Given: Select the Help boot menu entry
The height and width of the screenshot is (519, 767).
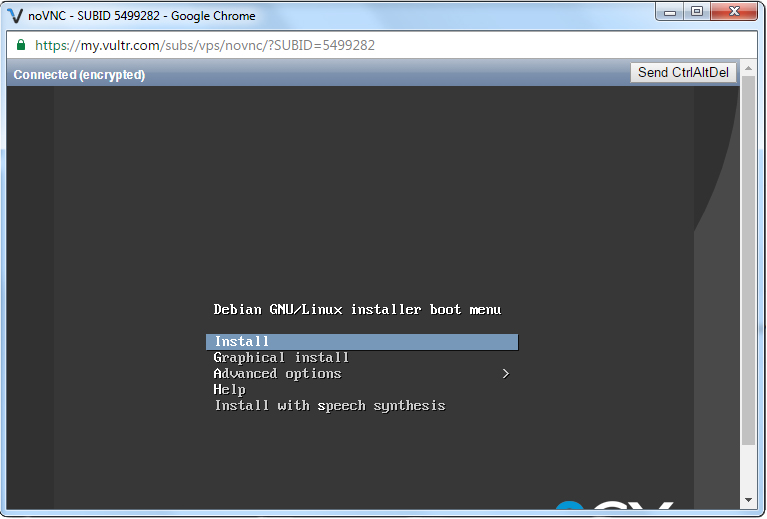Looking at the screenshot, I should (x=229, y=390).
